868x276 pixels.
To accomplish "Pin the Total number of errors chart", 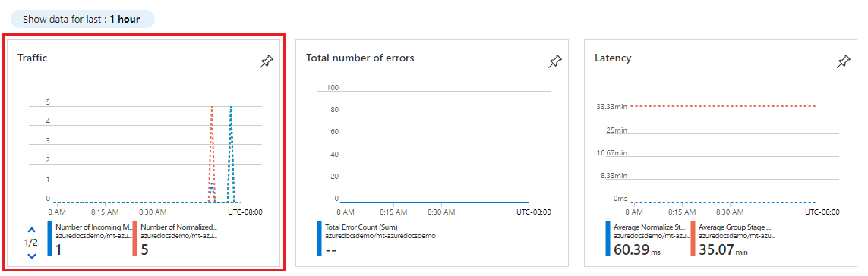I will [554, 62].
